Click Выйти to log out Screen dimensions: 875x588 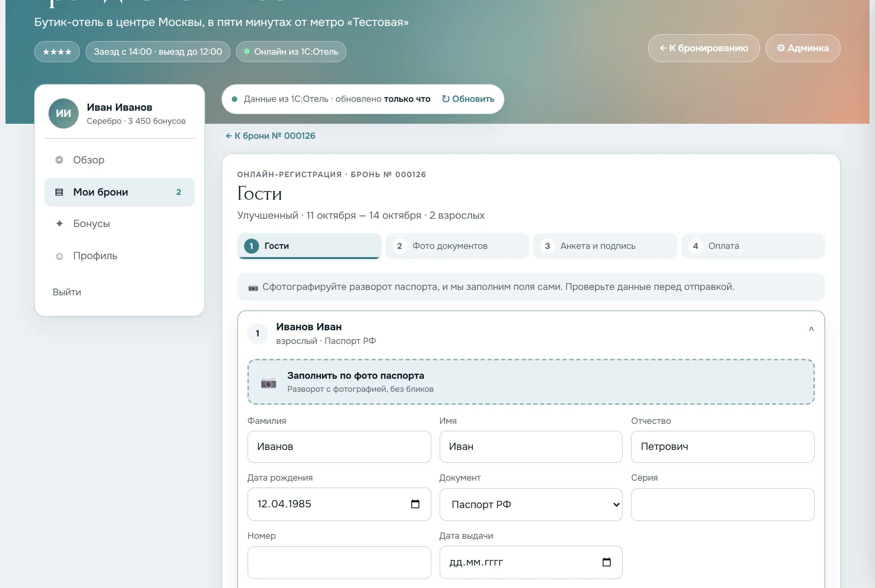[67, 292]
